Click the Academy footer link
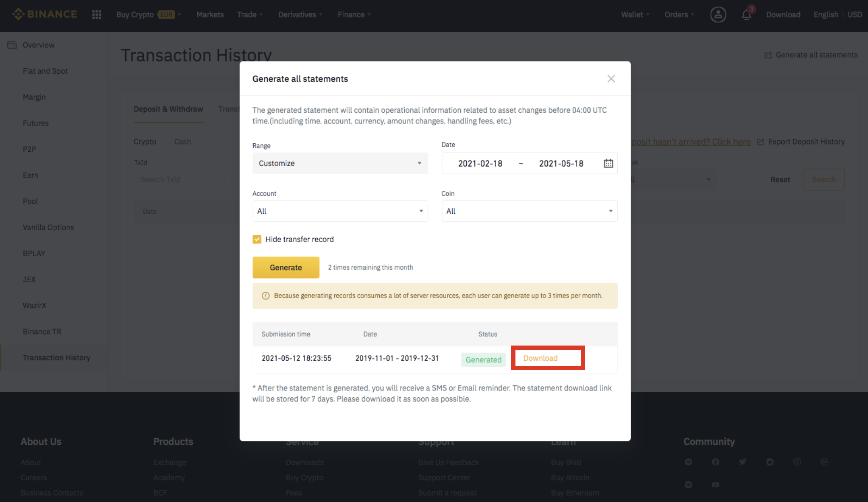Image resolution: width=868 pixels, height=502 pixels. click(169, 477)
